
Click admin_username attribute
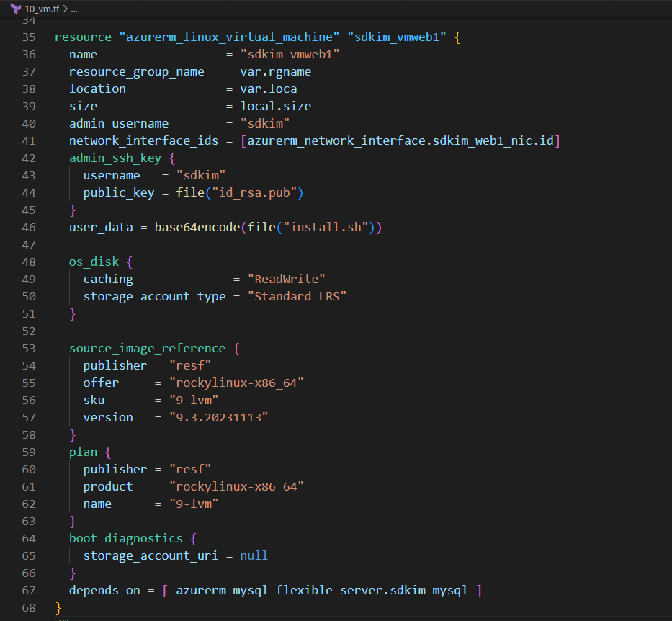(119, 123)
